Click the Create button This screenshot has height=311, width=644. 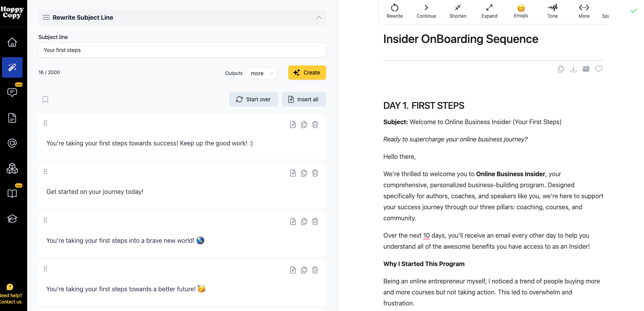click(307, 73)
